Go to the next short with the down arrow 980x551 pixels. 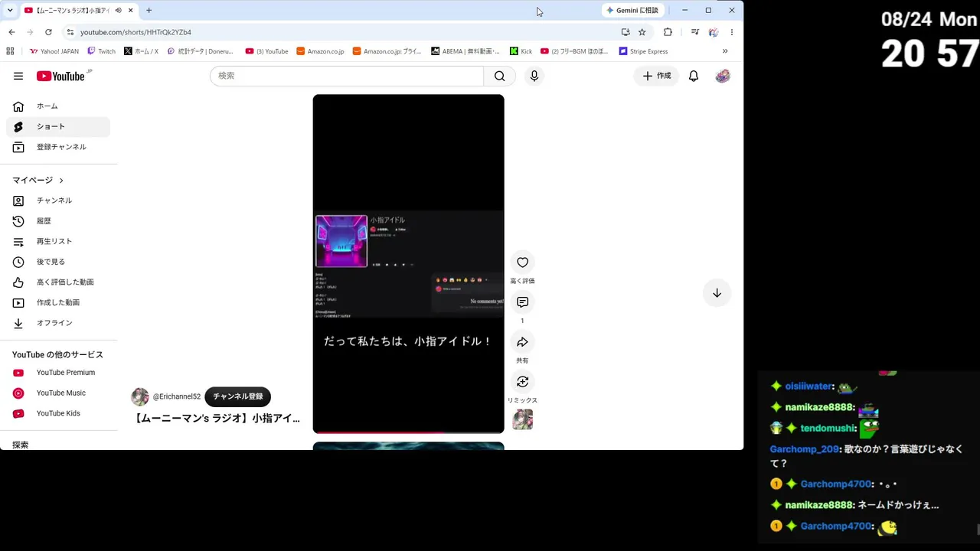(x=717, y=293)
